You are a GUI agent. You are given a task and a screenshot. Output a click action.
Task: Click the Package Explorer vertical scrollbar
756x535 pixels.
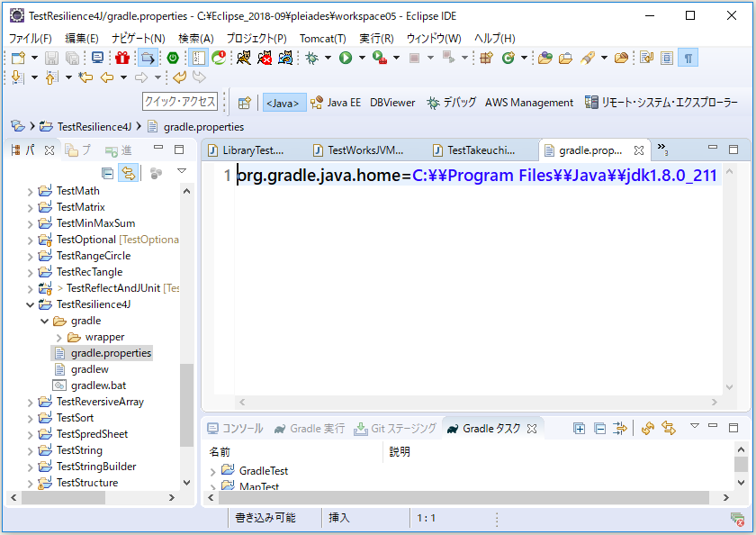(x=186, y=404)
